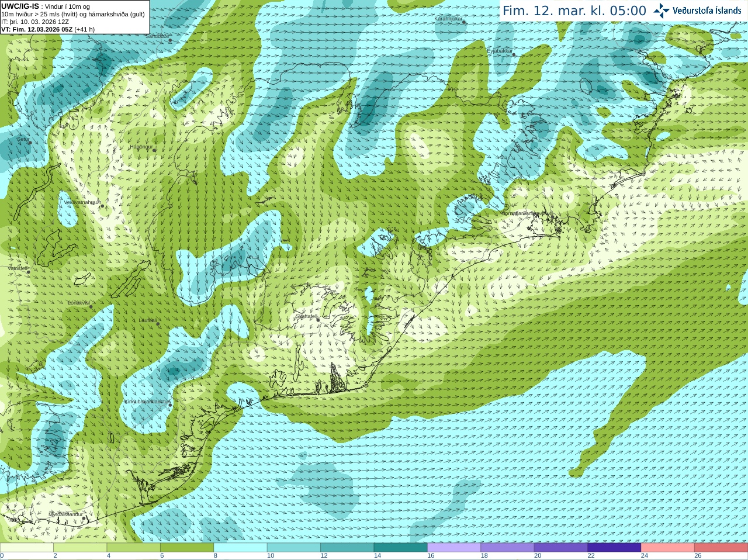Screen dimensions: 748x560
Task: Select the Laufbali station label
Action: coord(148,320)
